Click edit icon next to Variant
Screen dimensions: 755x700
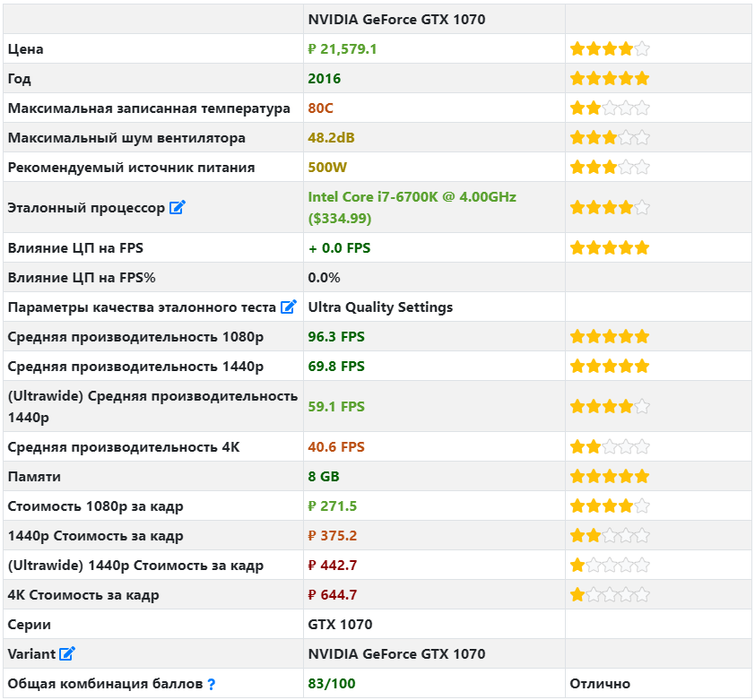(x=67, y=653)
